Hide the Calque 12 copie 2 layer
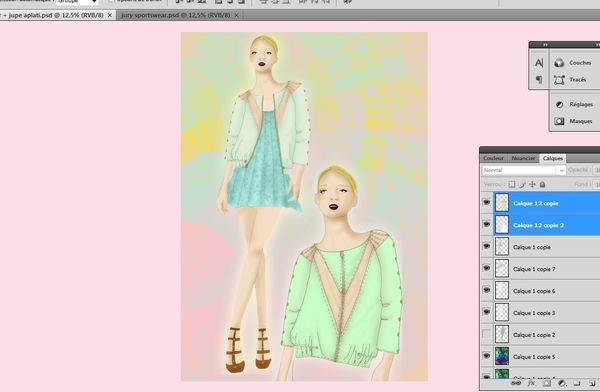The image size is (600, 392). point(486,224)
